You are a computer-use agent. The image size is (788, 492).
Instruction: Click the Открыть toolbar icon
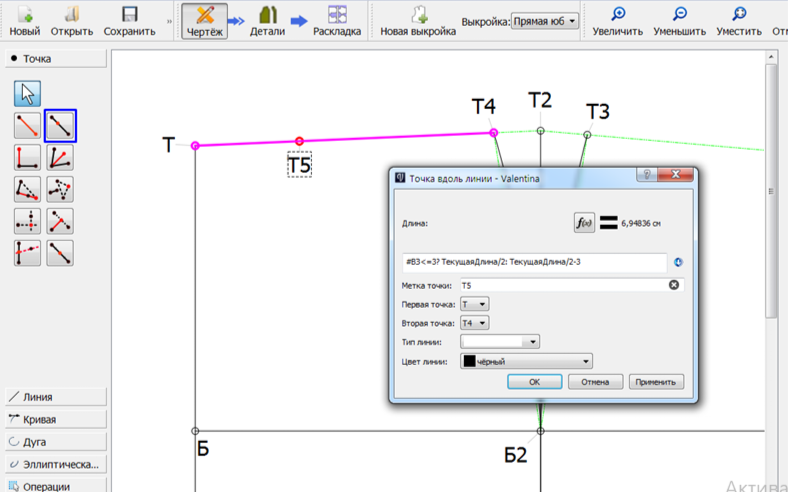click(72, 14)
